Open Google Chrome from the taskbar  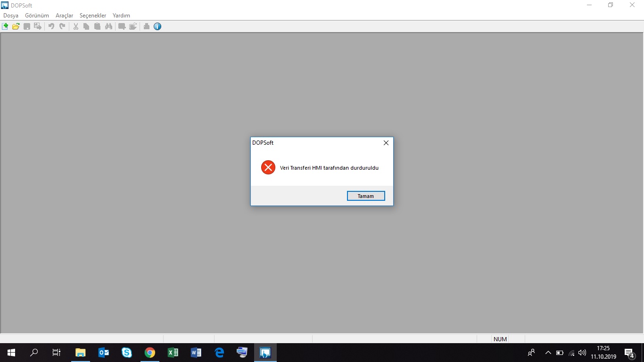click(x=150, y=353)
